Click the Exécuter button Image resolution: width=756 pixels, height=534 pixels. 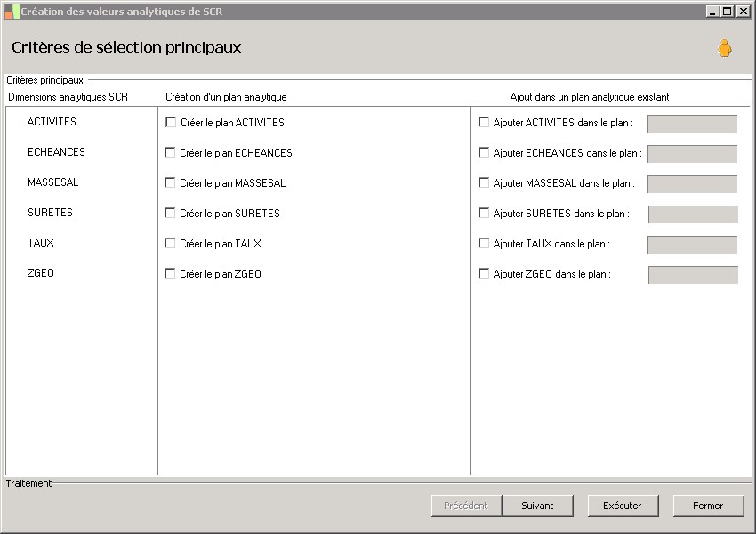pyautogui.click(x=623, y=506)
